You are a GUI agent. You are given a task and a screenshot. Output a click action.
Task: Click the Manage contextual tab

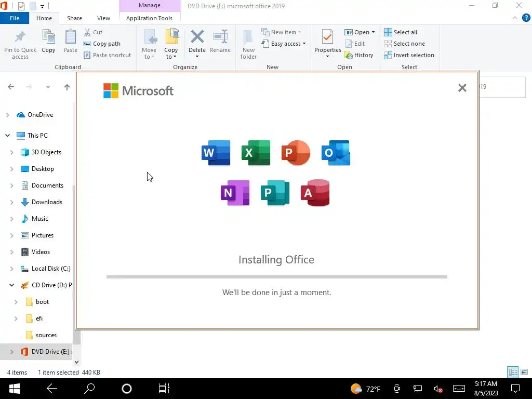[x=150, y=6]
